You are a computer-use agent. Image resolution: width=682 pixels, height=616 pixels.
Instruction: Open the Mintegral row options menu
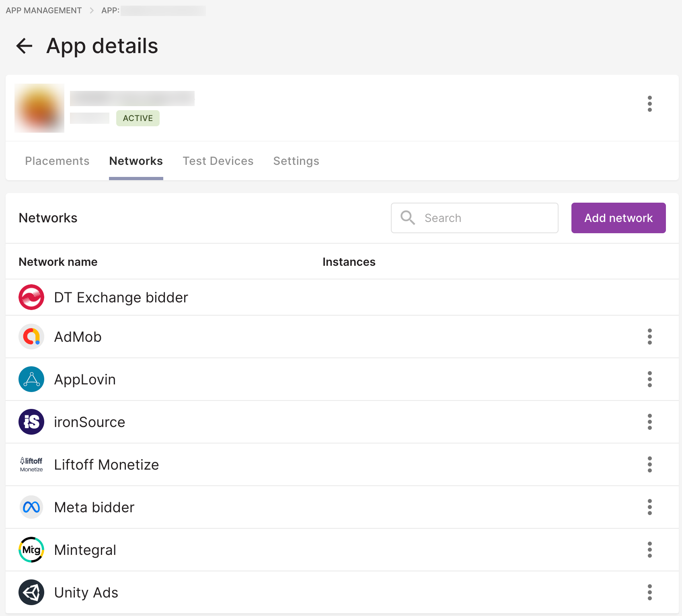pyautogui.click(x=649, y=550)
